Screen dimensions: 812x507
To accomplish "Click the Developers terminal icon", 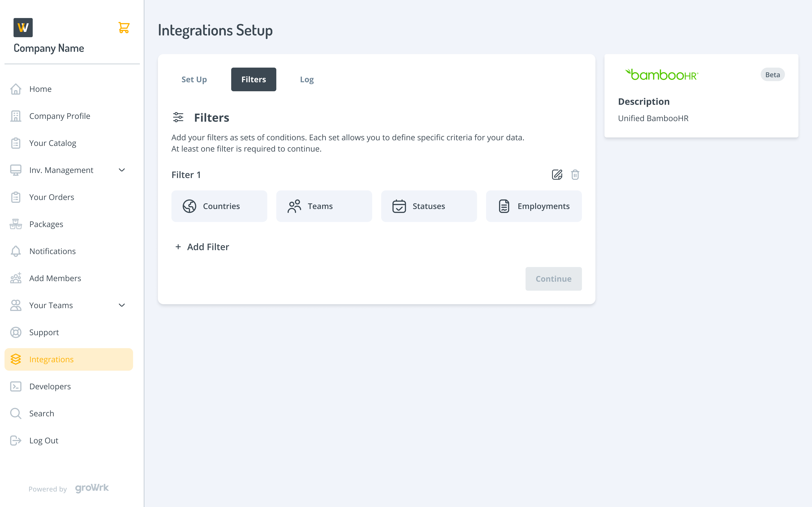I will [x=16, y=386].
